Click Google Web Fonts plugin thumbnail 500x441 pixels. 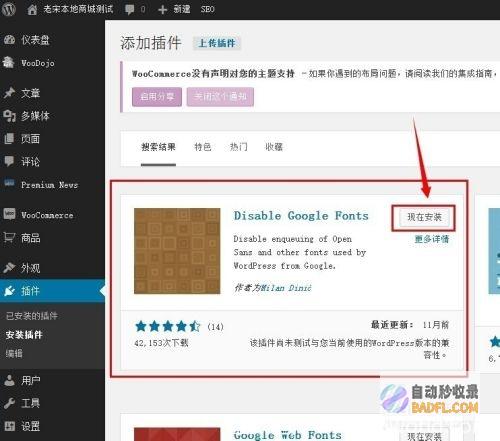pyautogui.click(x=177, y=434)
